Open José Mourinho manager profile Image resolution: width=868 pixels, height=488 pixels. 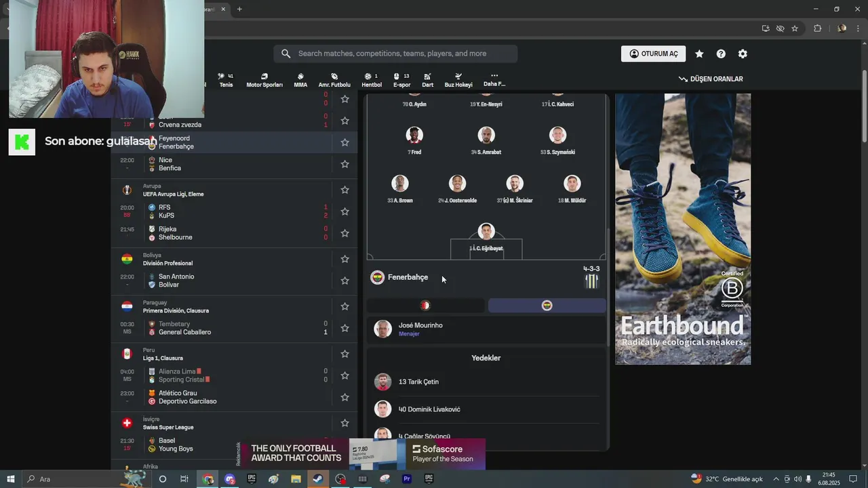click(x=486, y=329)
